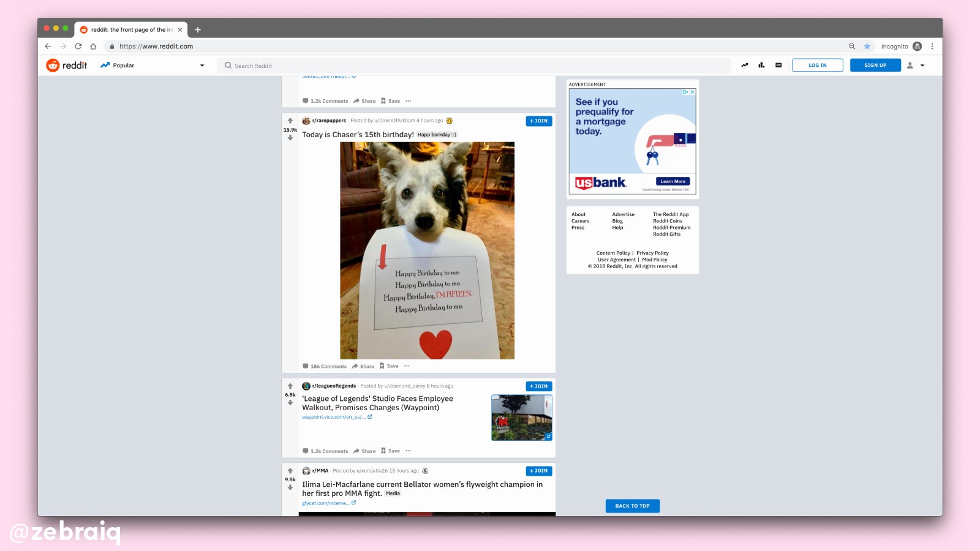Open more options on the birthday post
980x551 pixels.
coord(407,366)
